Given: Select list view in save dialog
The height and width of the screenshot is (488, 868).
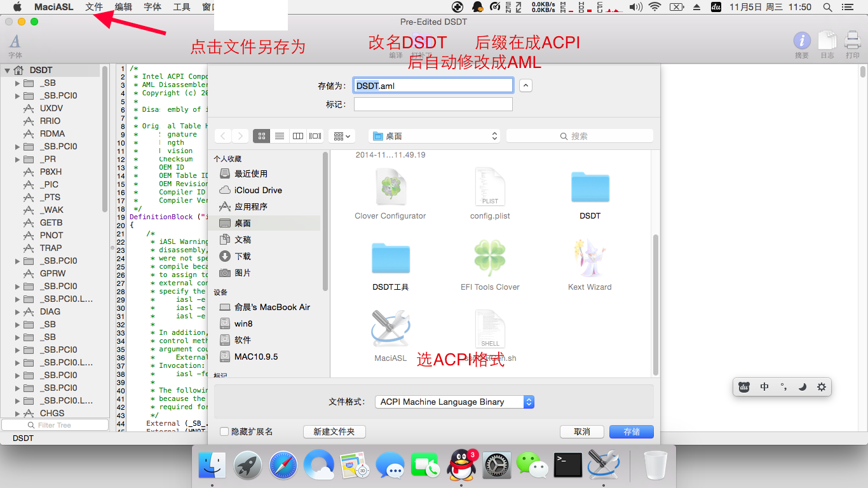Looking at the screenshot, I should tap(279, 136).
